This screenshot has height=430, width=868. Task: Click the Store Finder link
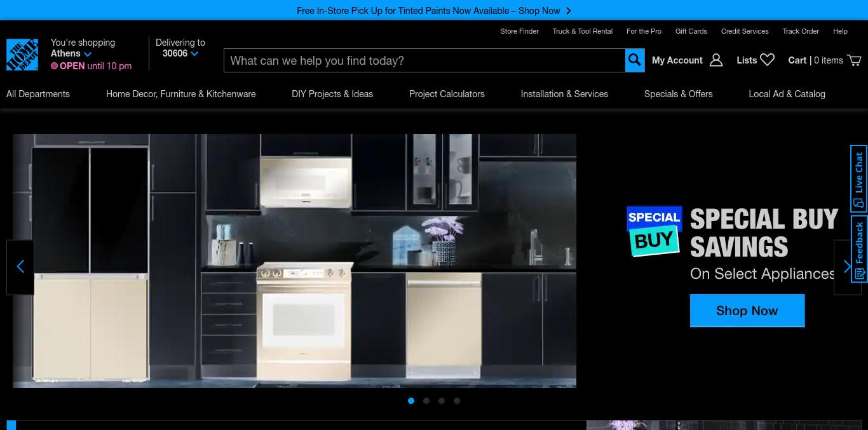[519, 31]
